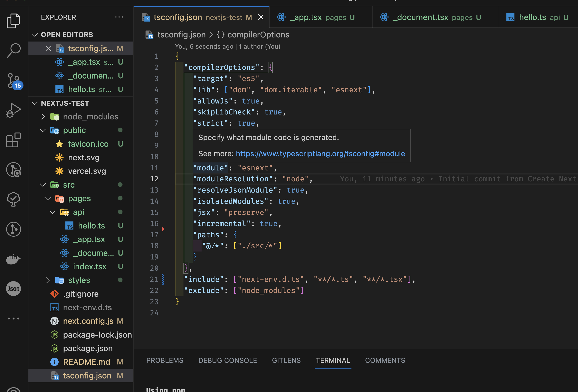
Task: Open Run and Debug view
Action: pyautogui.click(x=14, y=110)
